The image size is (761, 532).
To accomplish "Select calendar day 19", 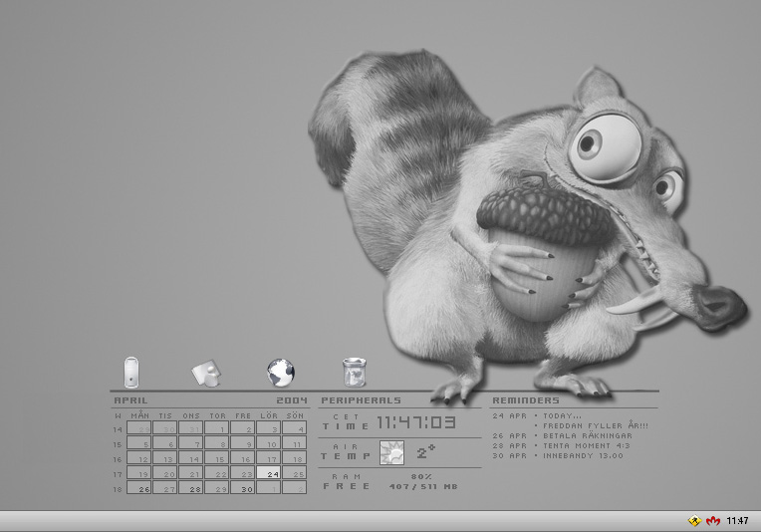I will coord(139,472).
